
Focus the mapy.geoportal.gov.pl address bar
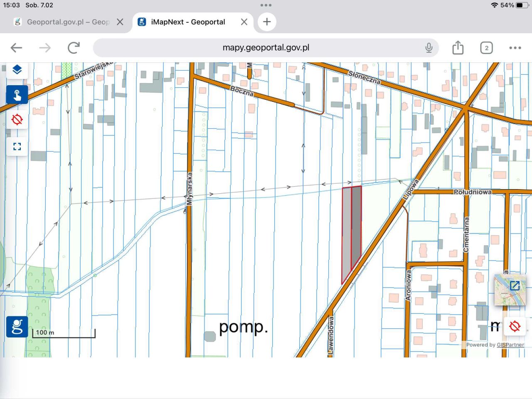266,48
